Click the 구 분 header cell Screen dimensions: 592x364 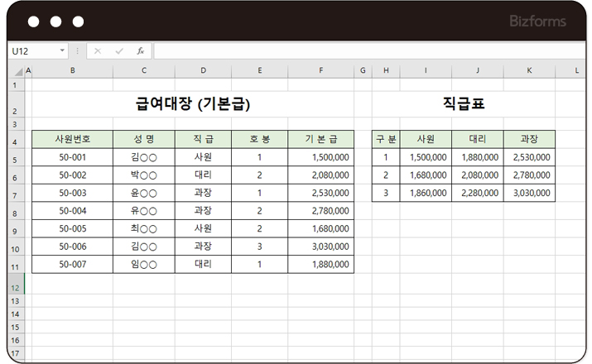point(386,139)
